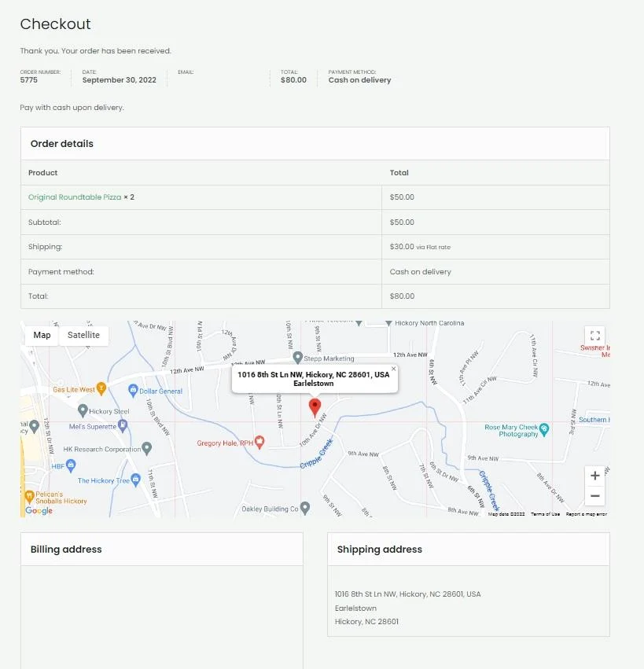Select the Hickory Steel map pin
The height and width of the screenshot is (669, 644).
83,411
